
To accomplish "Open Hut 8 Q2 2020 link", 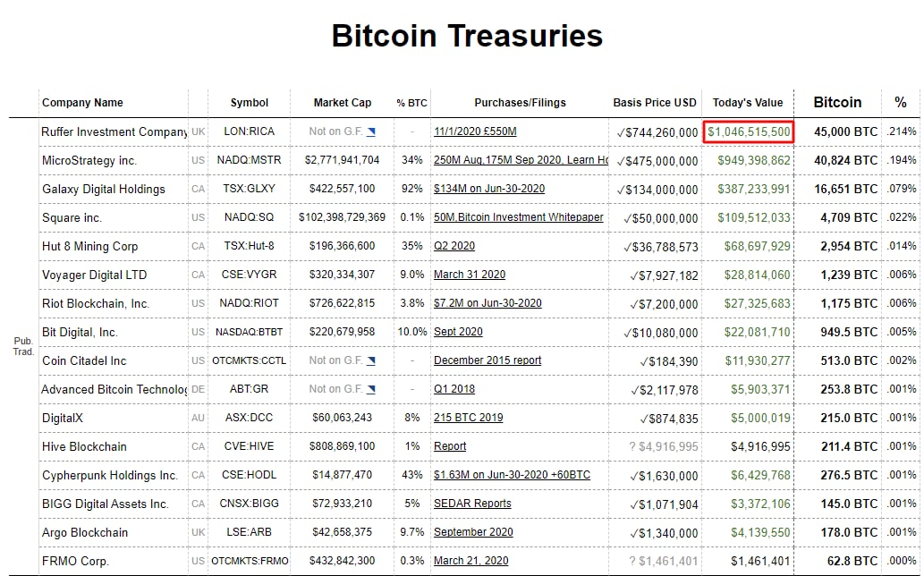I will pyautogui.click(x=454, y=246).
